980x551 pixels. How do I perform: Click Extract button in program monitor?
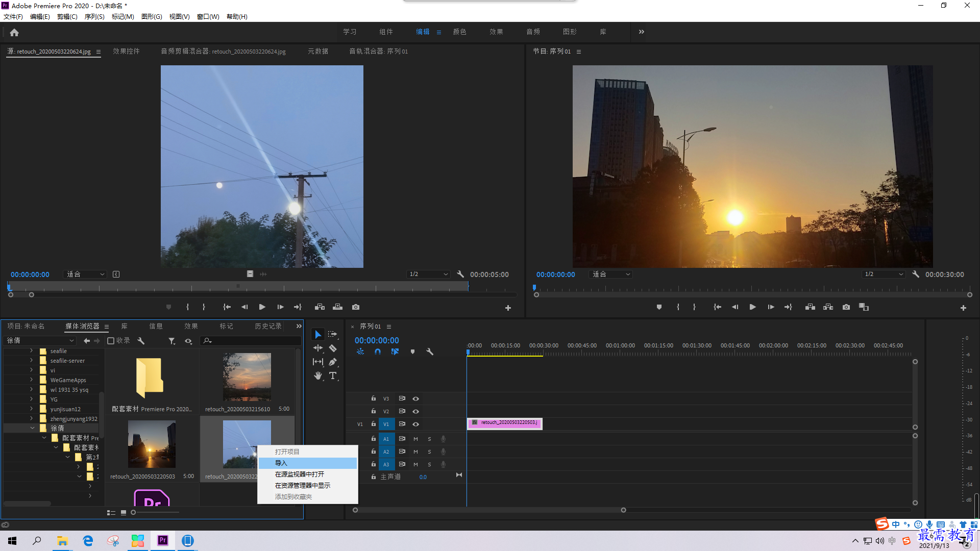click(828, 307)
